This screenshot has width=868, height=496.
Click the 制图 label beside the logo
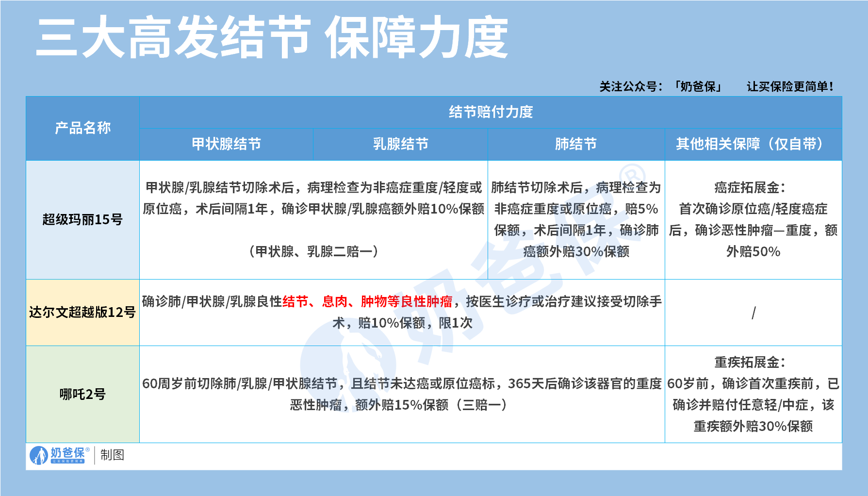click(112, 455)
